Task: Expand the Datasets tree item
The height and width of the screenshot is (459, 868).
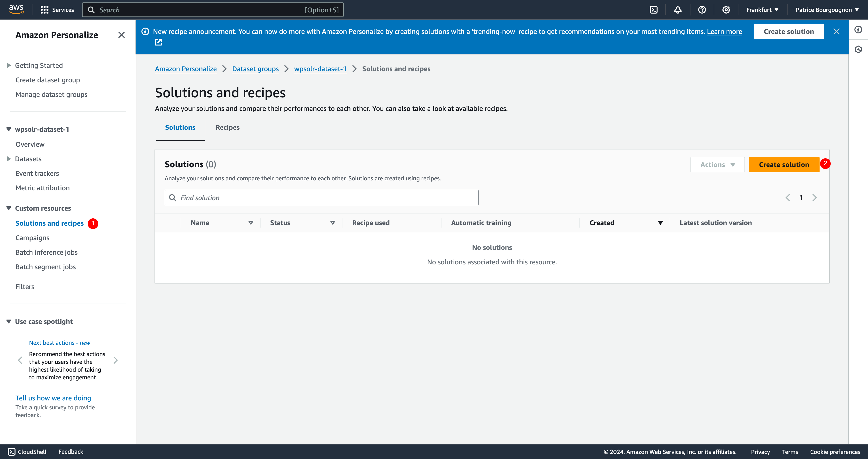Action: pos(9,159)
